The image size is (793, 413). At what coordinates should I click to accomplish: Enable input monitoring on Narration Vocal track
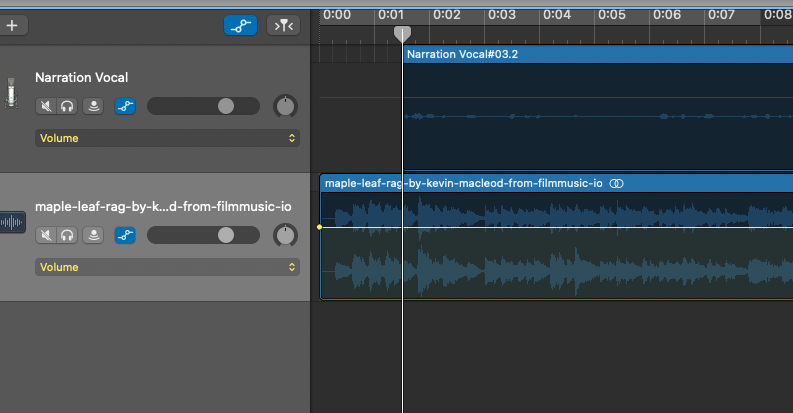click(94, 106)
